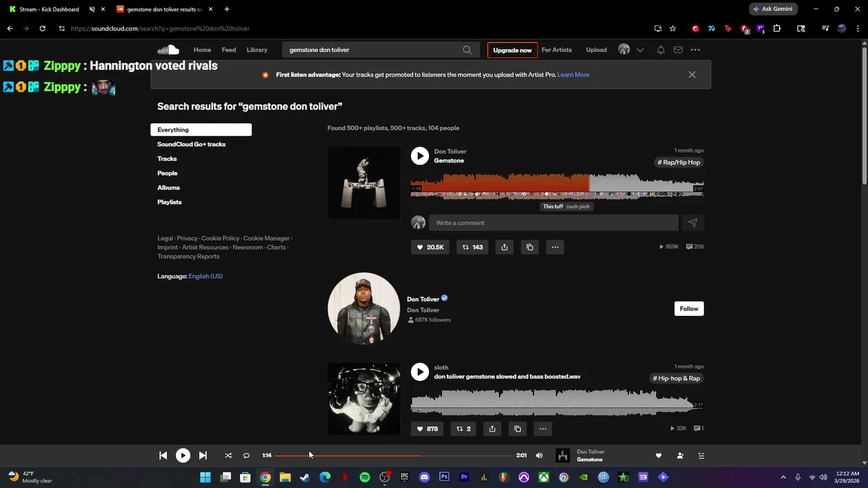The height and width of the screenshot is (488, 868).
Task: Toggle repeat in the player bar
Action: (x=246, y=455)
